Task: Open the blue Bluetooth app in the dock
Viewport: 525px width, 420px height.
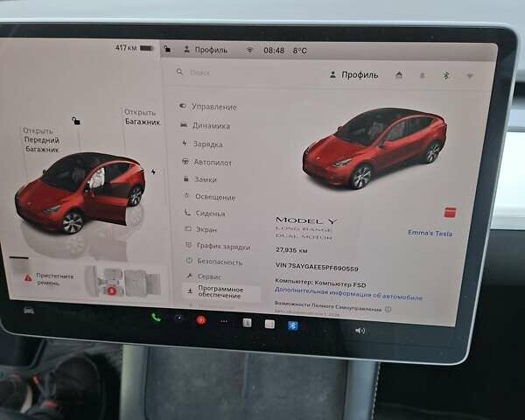Action: click(x=292, y=325)
